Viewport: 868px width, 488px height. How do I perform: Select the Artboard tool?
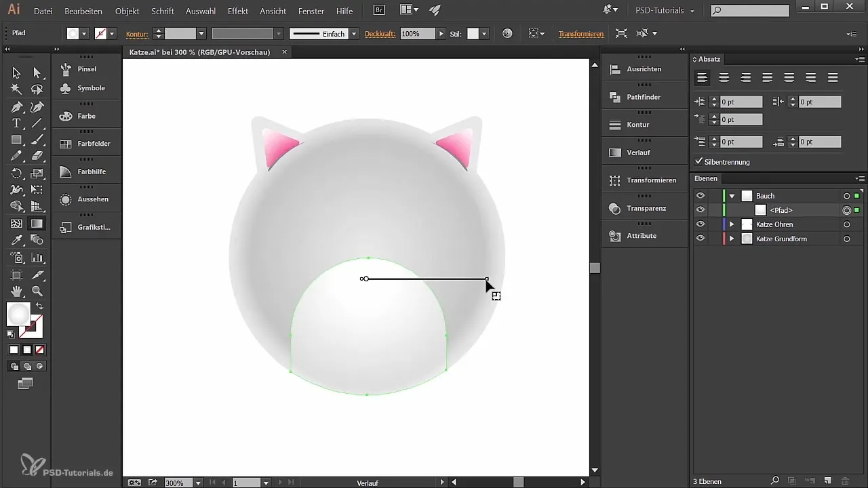coord(16,274)
